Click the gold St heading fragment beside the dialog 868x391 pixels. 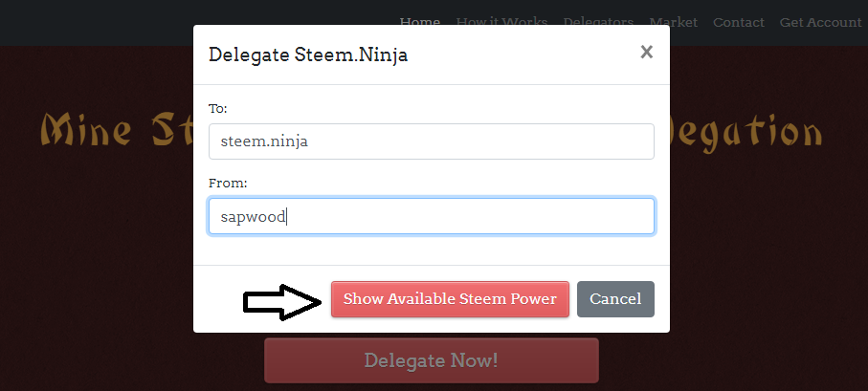pyautogui.click(x=172, y=130)
